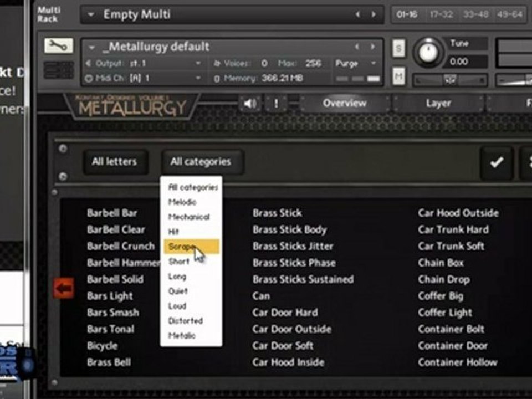This screenshot has height=399, width=532.
Task: Click the Max voices value 256
Action: coord(313,63)
